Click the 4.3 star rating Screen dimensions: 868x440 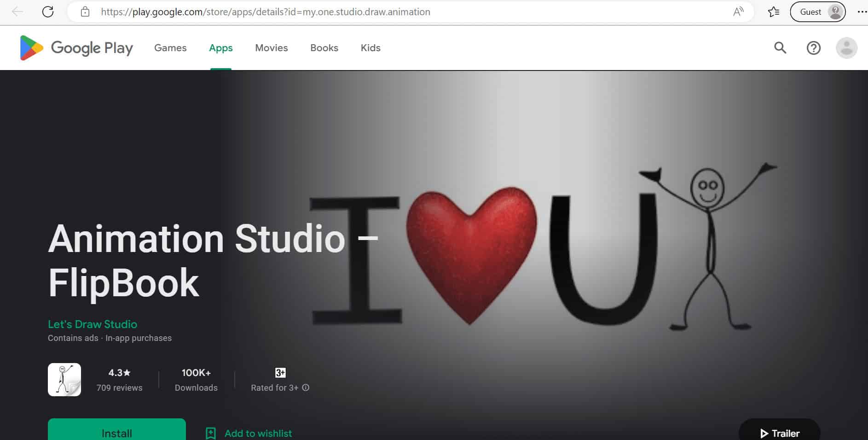[x=120, y=373]
